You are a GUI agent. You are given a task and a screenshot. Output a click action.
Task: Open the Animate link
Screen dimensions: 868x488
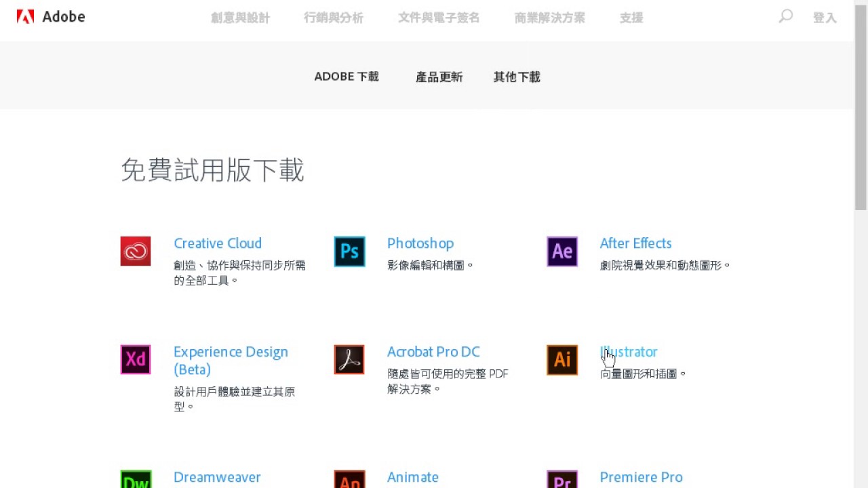pos(413,477)
